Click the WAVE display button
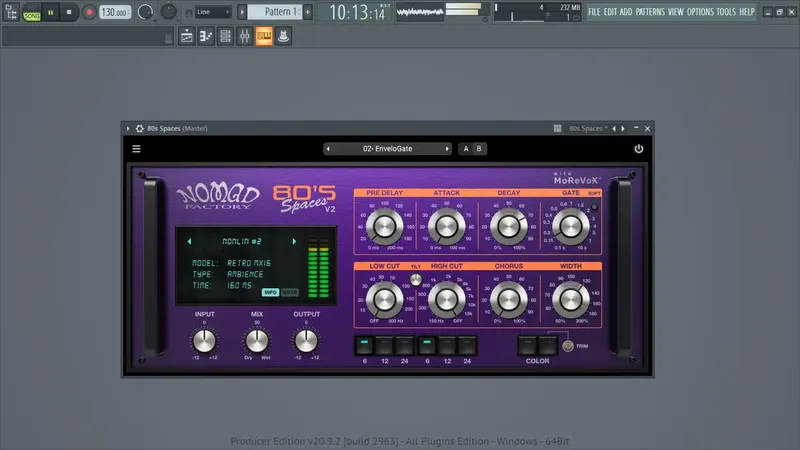Screen dimensions: 800x450 (x=290, y=292)
